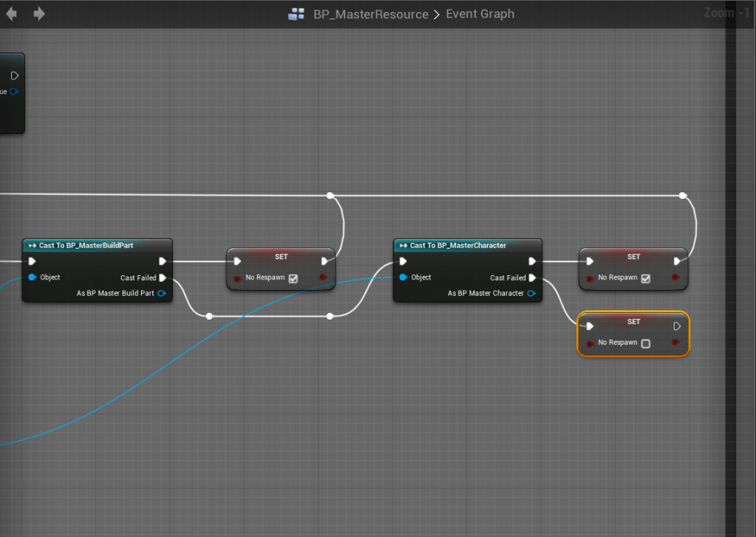The image size is (756, 537).
Task: Click Cast Failed pin on Cast To BP_MasterCharacter
Action: pyautogui.click(x=532, y=278)
